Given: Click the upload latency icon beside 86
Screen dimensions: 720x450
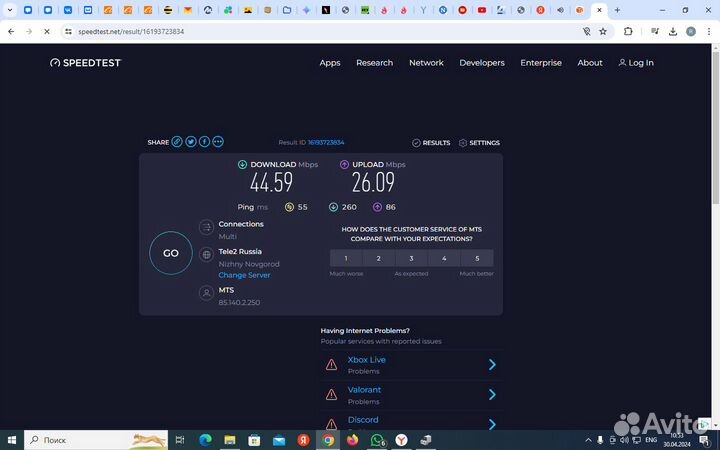Looking at the screenshot, I should coord(377,207).
